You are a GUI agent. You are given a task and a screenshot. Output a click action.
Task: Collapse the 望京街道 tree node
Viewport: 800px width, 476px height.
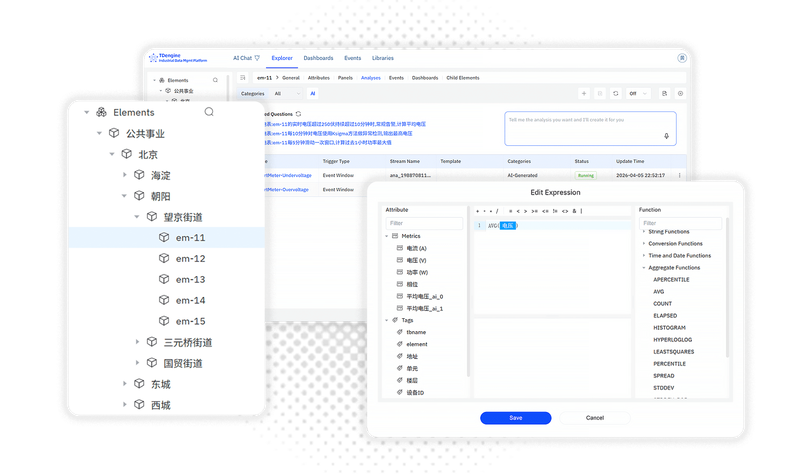click(x=137, y=217)
